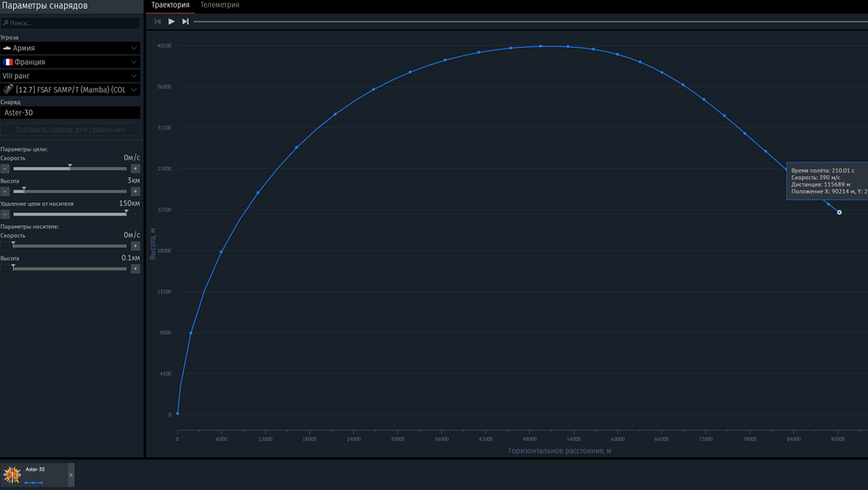Adjust the target Высота slider
Screen dimensions: 868x490
click(x=69, y=191)
